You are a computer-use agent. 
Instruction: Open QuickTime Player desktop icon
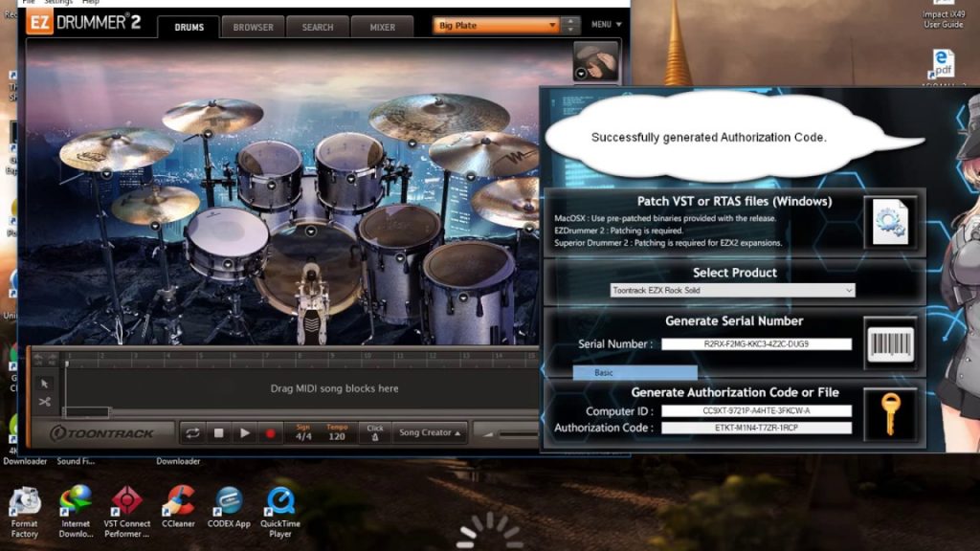280,513
